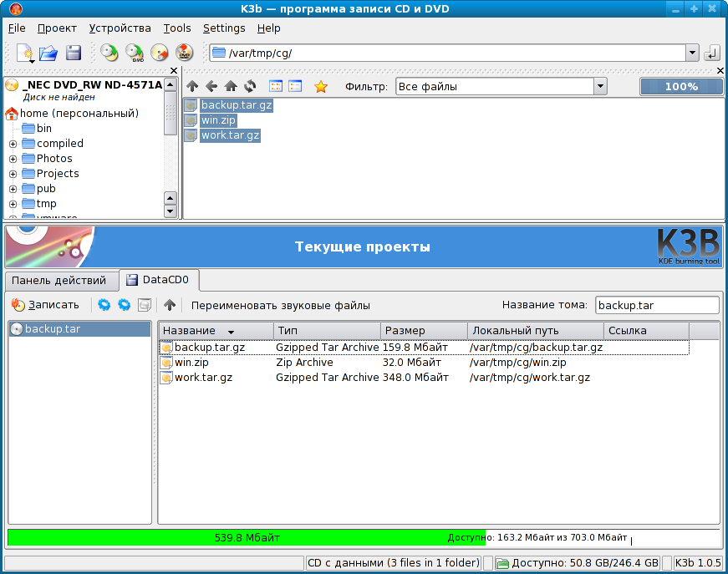Click the 100% progress indicator
Screen dimensions: 728x574
[x=681, y=86]
